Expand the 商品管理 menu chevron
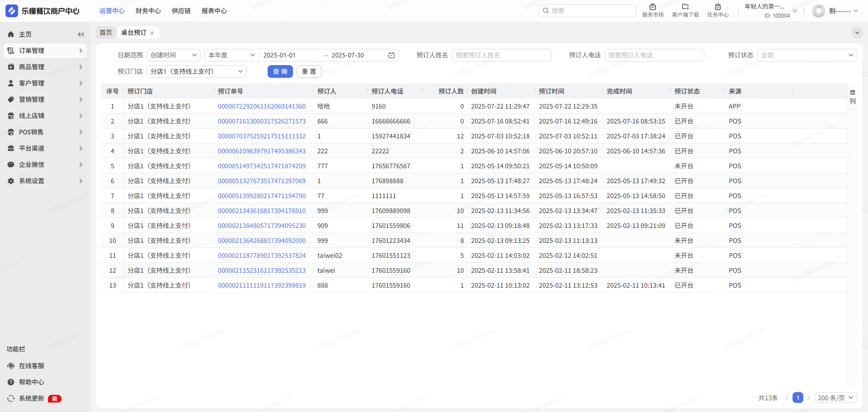Image resolution: width=868 pixels, height=412 pixels. 81,67
